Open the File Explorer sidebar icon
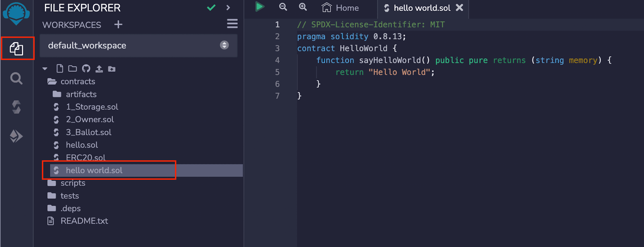644x247 pixels. pyautogui.click(x=17, y=49)
